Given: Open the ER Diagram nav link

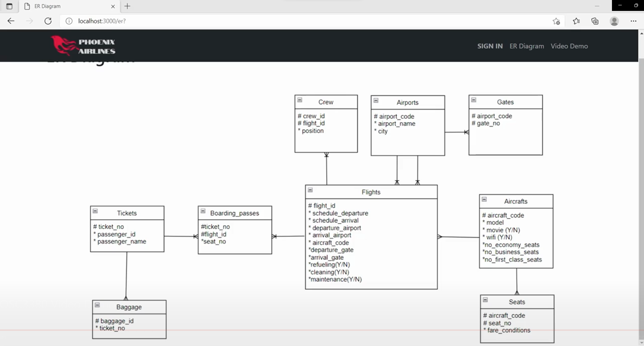Looking at the screenshot, I should pos(526,46).
